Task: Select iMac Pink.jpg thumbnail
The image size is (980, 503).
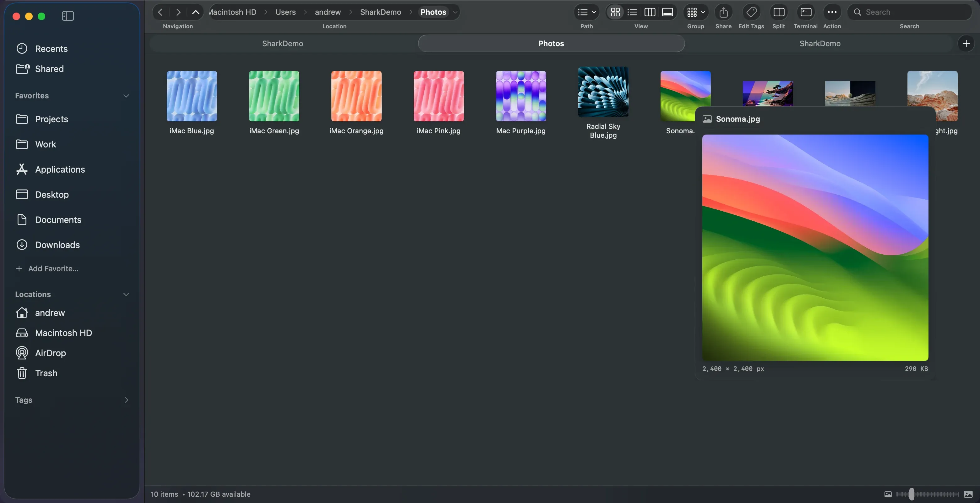Action: (x=438, y=96)
